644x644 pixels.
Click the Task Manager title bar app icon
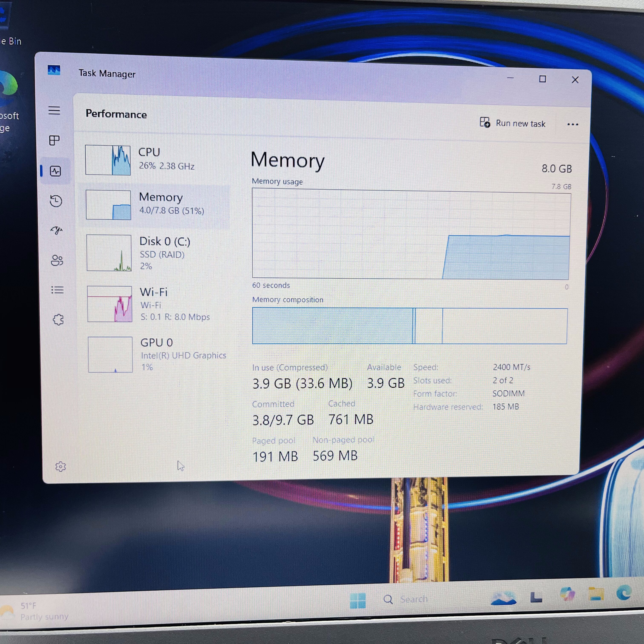click(x=54, y=70)
